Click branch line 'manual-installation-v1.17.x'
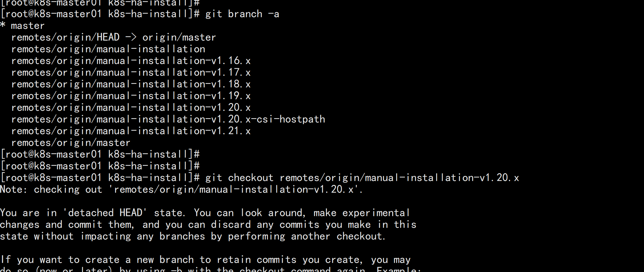The width and height of the screenshot is (644, 272). click(131, 72)
